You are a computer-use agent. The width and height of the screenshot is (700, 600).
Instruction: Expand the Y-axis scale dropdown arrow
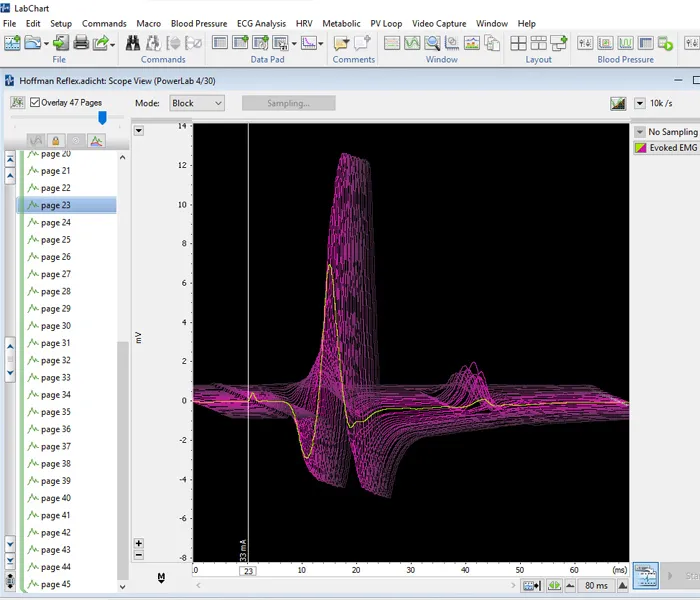pos(139,130)
